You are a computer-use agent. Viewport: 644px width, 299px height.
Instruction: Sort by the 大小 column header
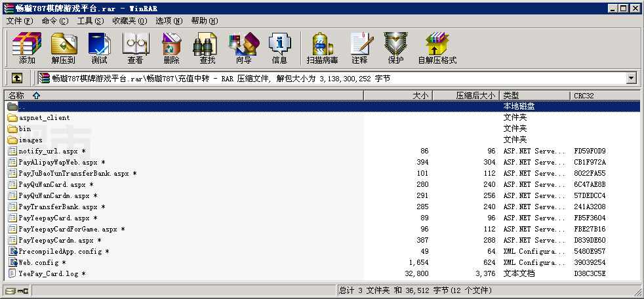tap(398, 95)
